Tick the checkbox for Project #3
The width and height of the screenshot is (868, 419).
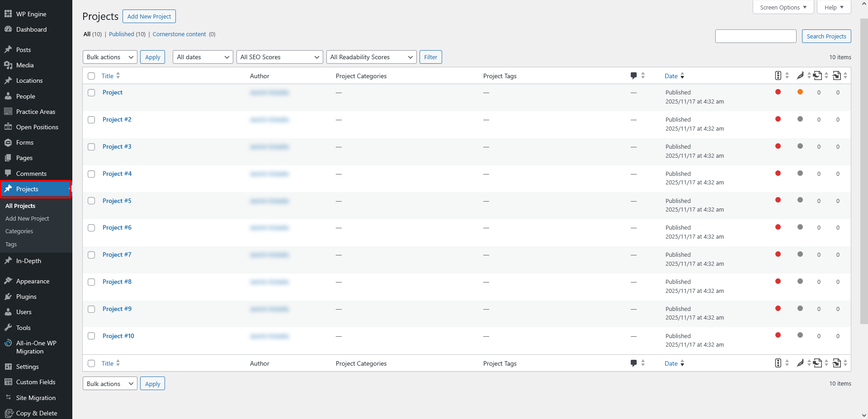91,147
